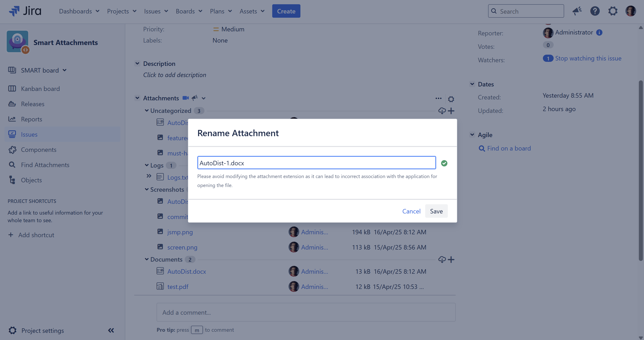Click the attachments three-dots more icon
Viewport: 644px width, 340px height.
(x=438, y=98)
